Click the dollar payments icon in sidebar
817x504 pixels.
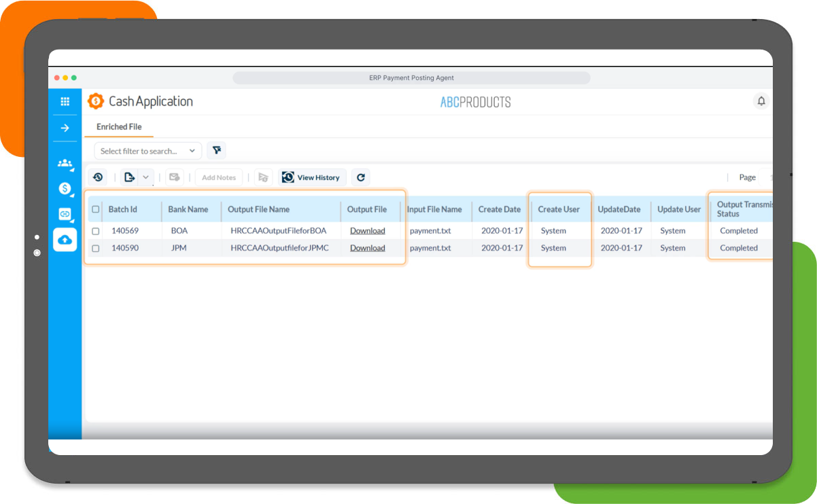(x=65, y=189)
